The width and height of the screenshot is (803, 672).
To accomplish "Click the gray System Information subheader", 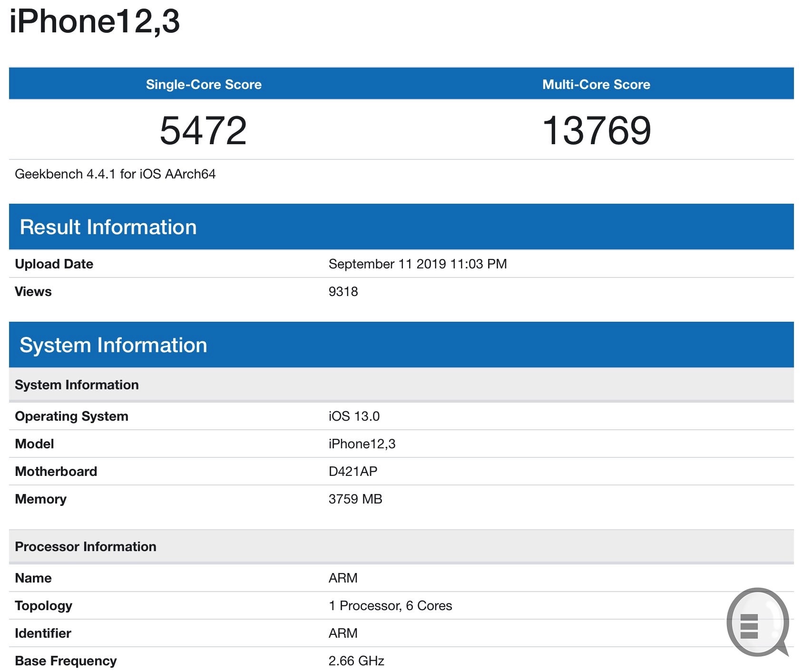I will [x=401, y=385].
